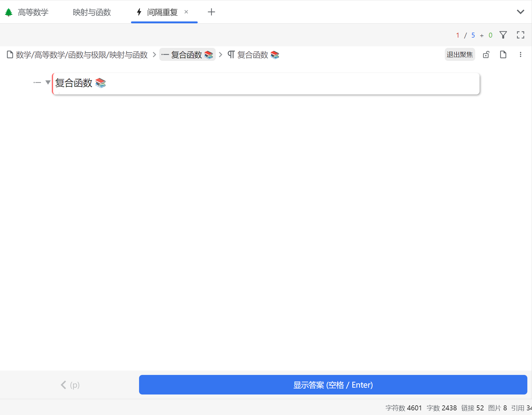The image size is (532, 415).
Task: Toggle fullscreen review mode icon
Action: [521, 35]
